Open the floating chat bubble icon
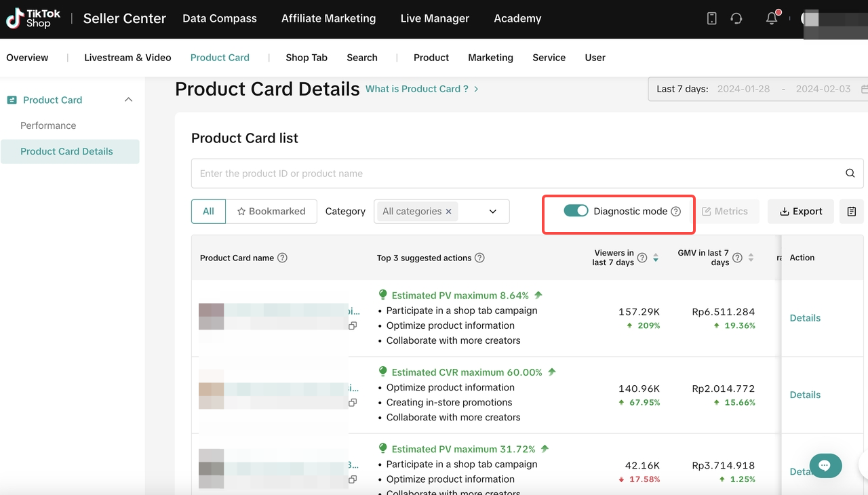The width and height of the screenshot is (868, 495). coord(825,465)
